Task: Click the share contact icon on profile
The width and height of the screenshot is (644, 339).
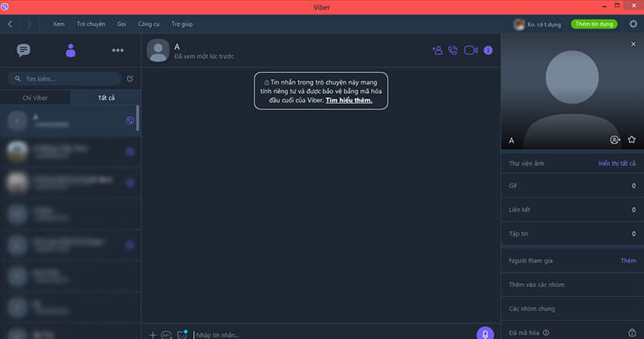Action: pyautogui.click(x=615, y=140)
